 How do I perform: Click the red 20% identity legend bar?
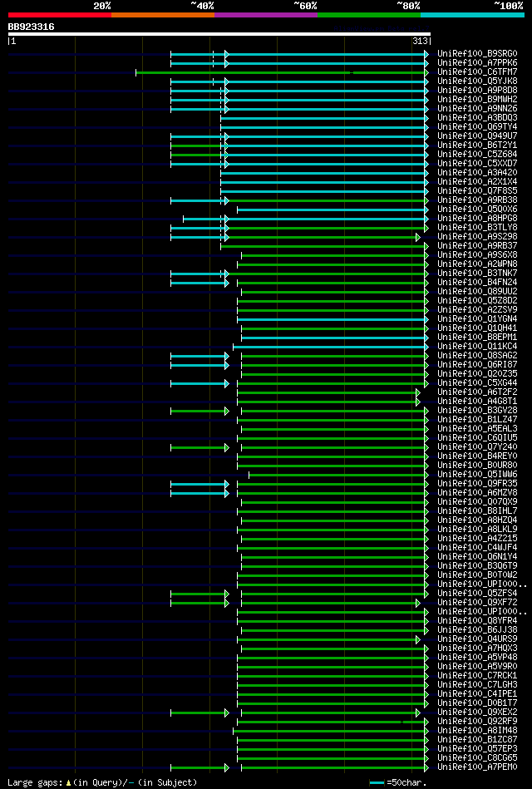[x=60, y=15]
